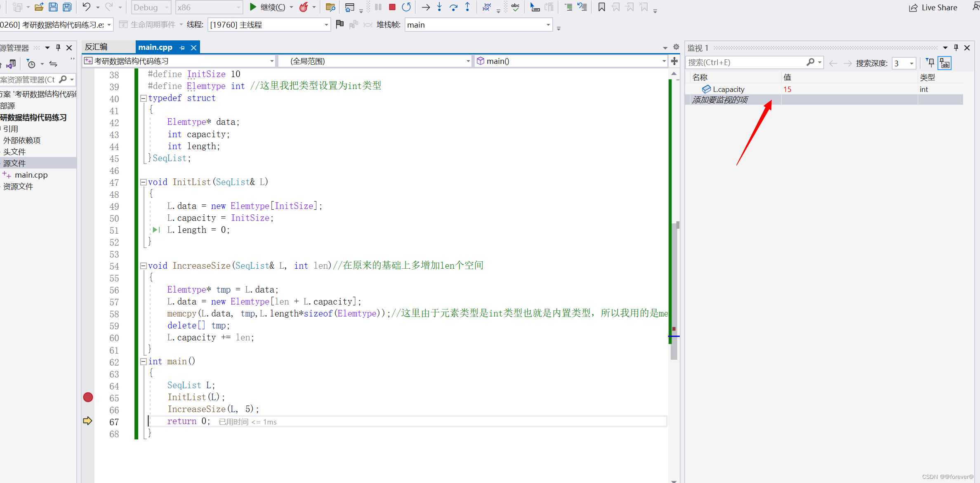980x483 pixels.
Task: Toggle collapse of InitList function block
Action: tap(142, 182)
